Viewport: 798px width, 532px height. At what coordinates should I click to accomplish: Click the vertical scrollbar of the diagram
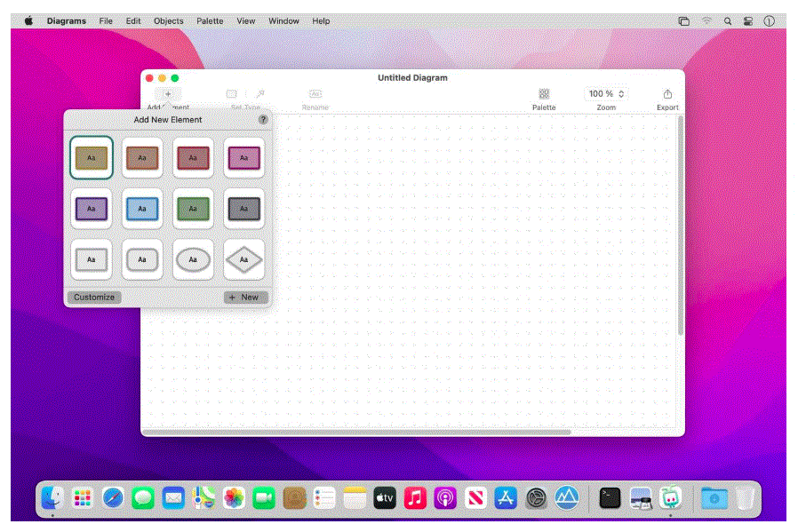[x=681, y=226]
